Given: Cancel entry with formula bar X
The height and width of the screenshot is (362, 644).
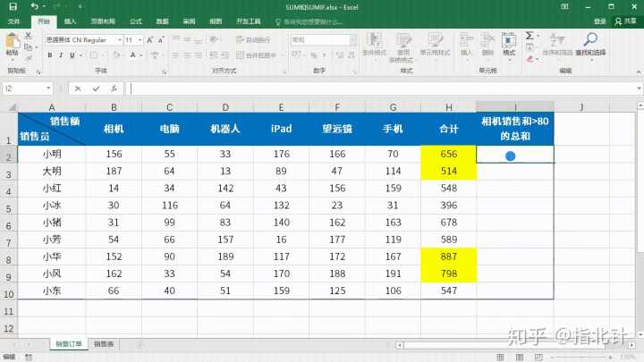Looking at the screenshot, I should 78,88.
